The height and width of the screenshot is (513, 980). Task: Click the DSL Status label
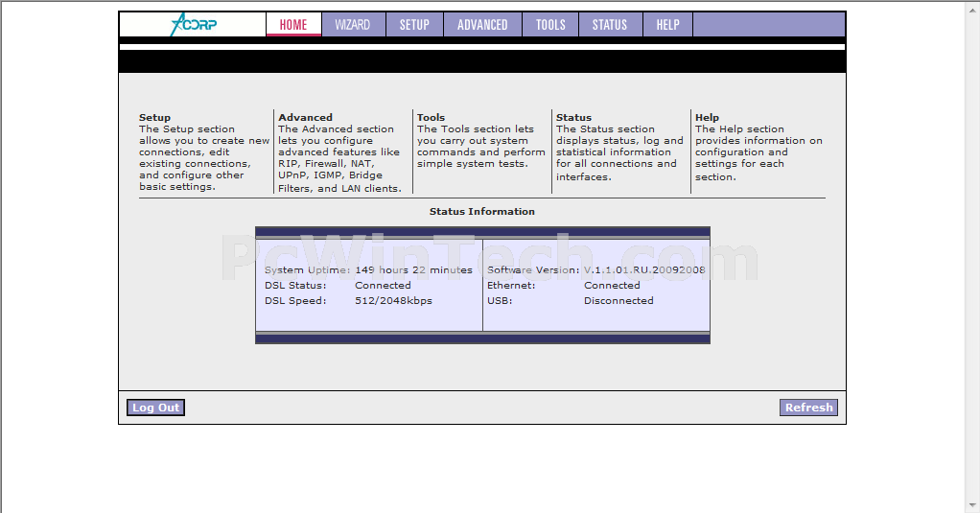tap(295, 285)
